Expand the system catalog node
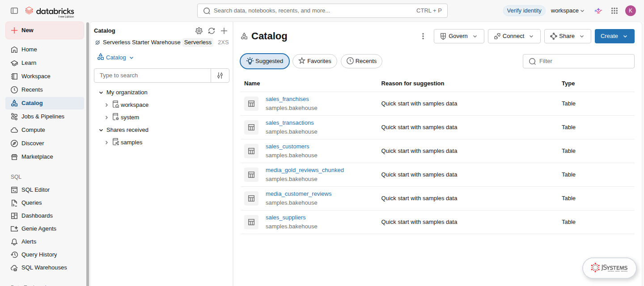The width and height of the screenshot is (644, 286). 106,118
